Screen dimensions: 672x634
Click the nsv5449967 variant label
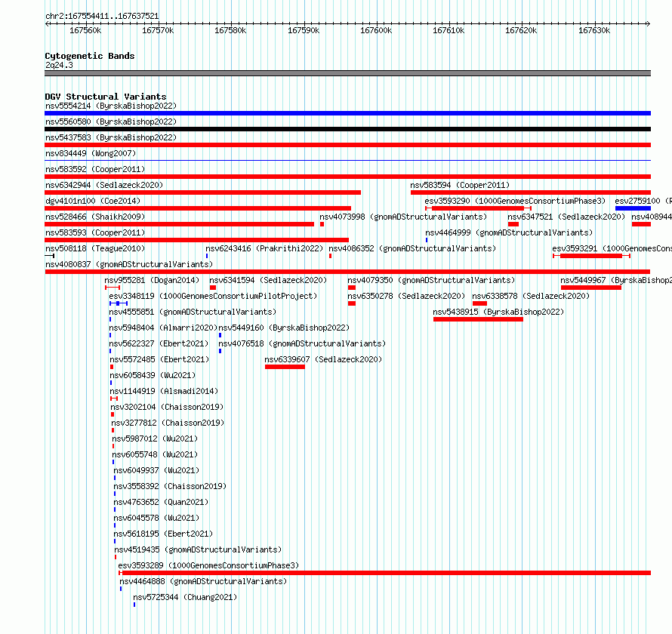616,280
